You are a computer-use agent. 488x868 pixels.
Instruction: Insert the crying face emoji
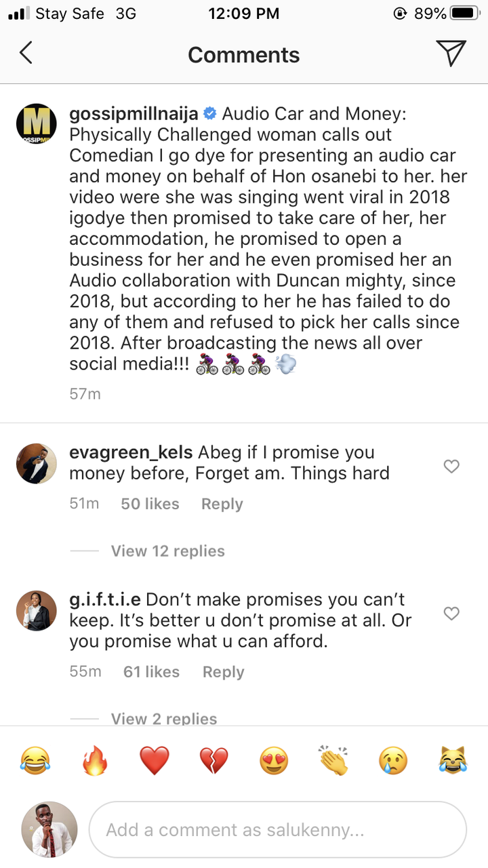(393, 760)
